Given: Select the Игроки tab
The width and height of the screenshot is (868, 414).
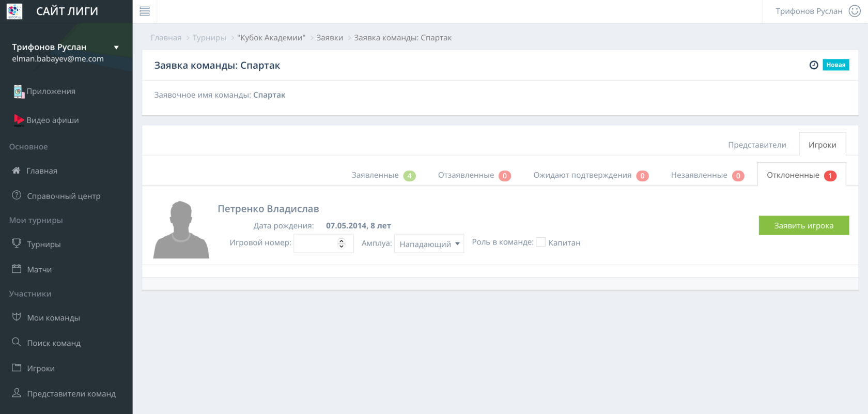Looking at the screenshot, I should click(x=823, y=145).
